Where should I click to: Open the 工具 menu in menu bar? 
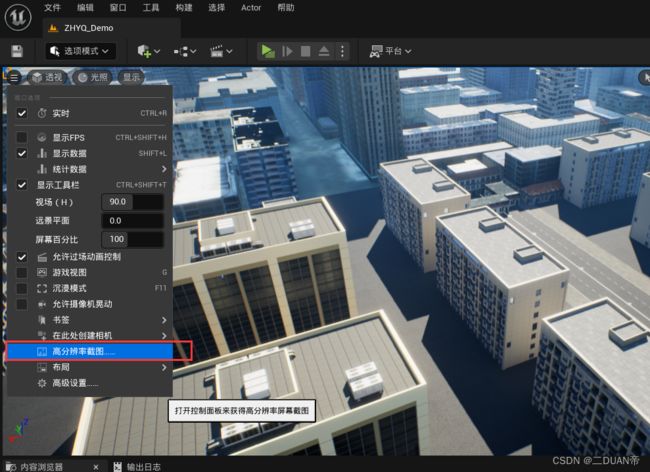coord(151,7)
